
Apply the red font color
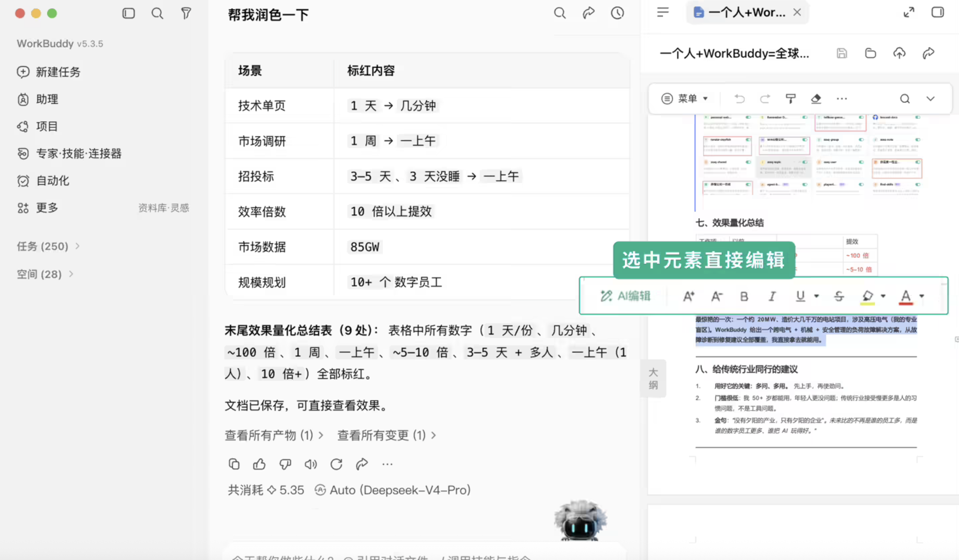(x=906, y=297)
